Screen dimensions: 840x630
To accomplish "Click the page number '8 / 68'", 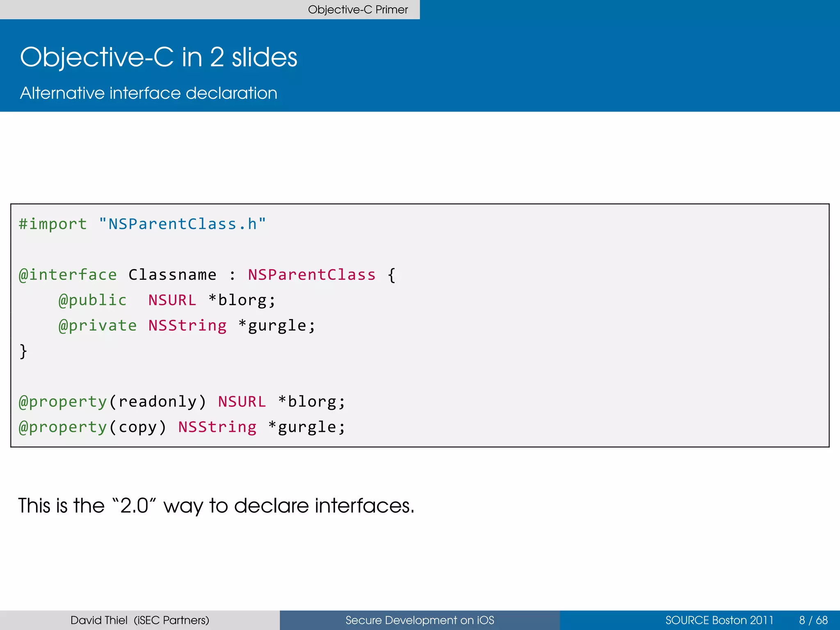I will (x=813, y=620).
